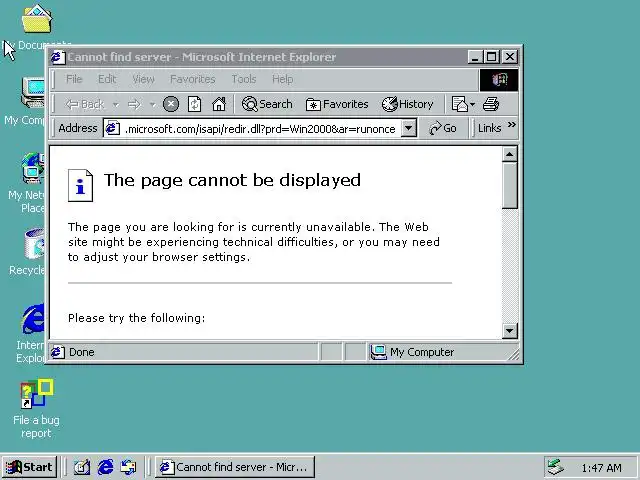Click the Back navigation button

(x=85, y=104)
